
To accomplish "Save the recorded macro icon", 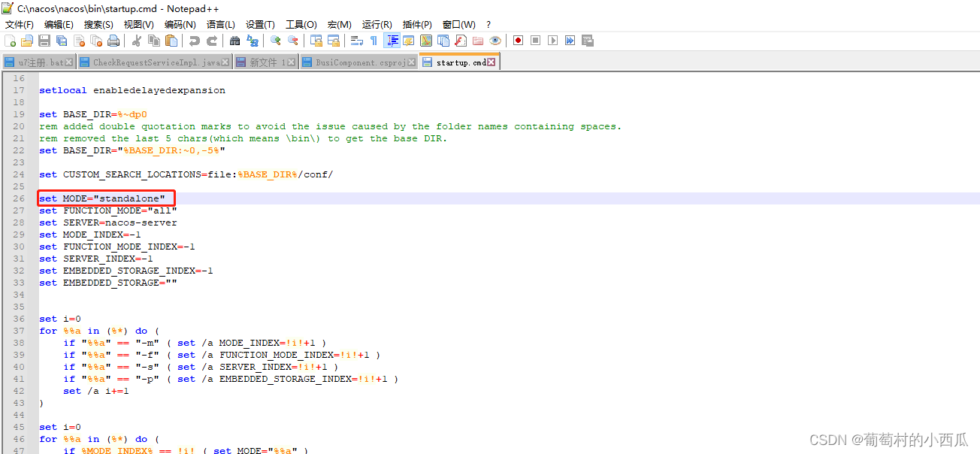I will click(x=587, y=41).
